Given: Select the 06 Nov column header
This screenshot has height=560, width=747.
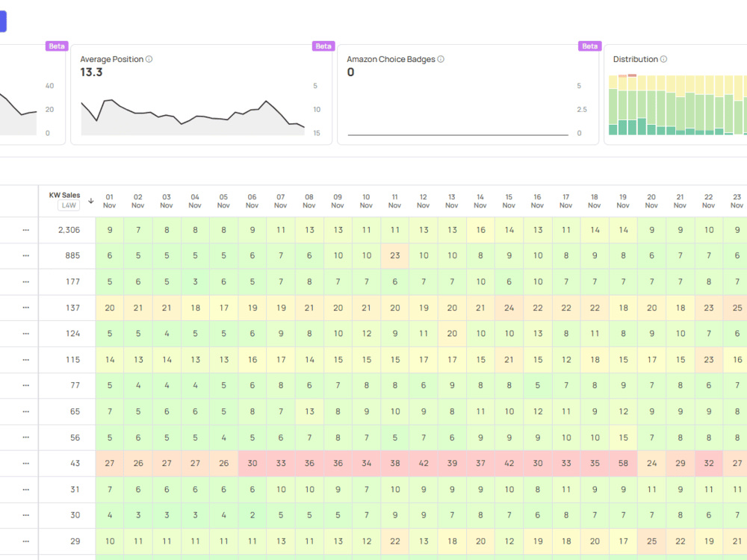Looking at the screenshot, I should pyautogui.click(x=252, y=201).
